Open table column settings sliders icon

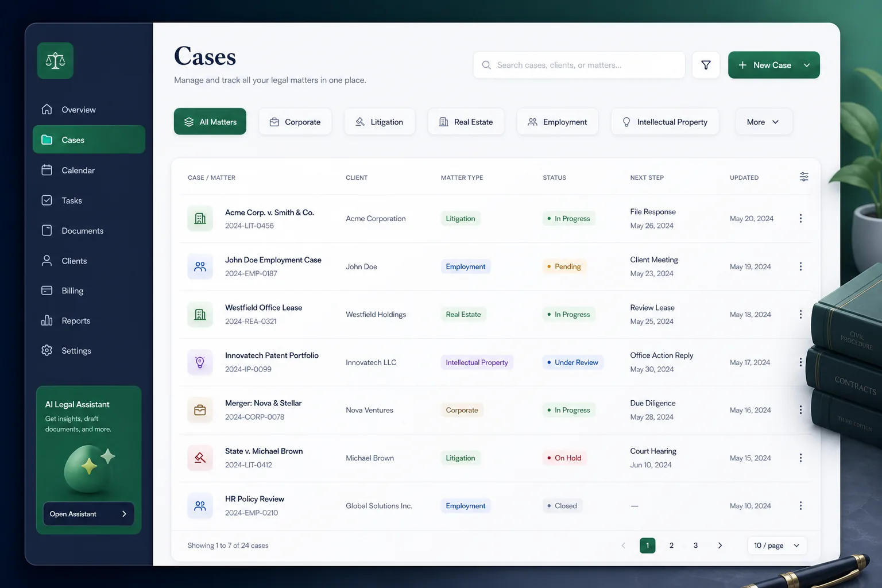(804, 177)
